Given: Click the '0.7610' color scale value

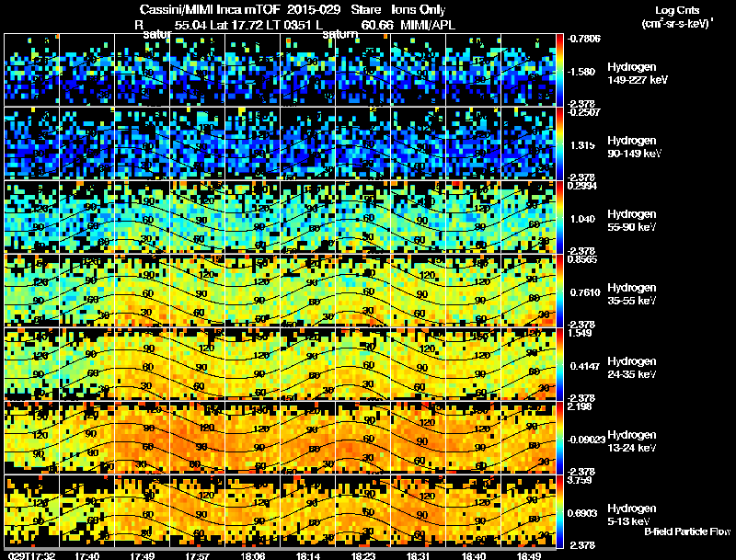Looking at the screenshot, I should pos(585,292).
